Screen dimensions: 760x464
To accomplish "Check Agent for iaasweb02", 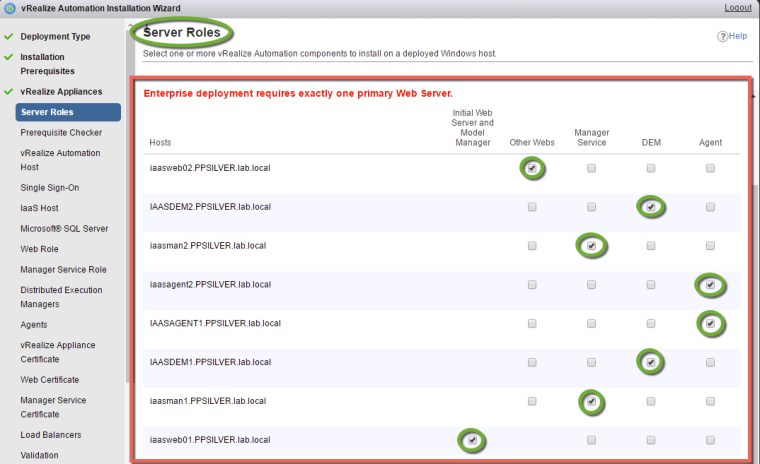I will click(710, 168).
